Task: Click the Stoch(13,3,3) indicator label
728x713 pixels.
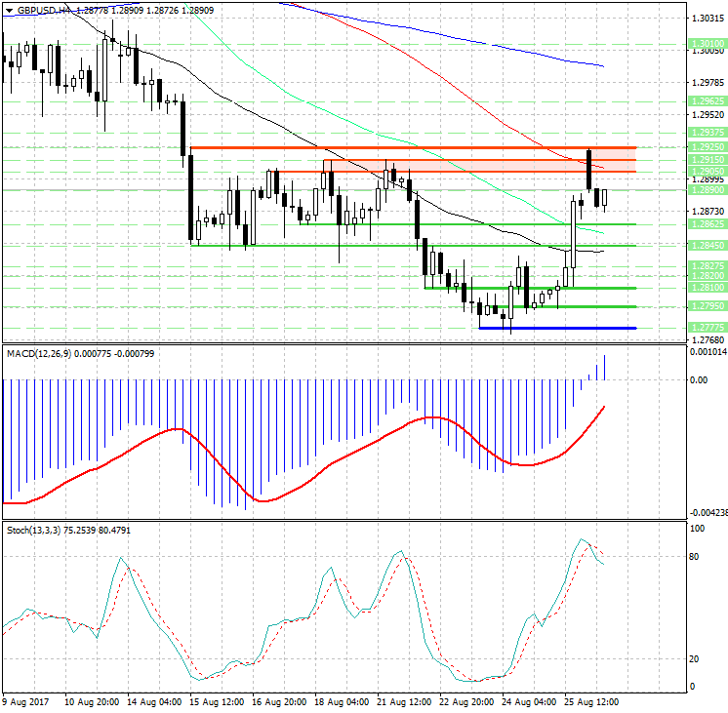Action: (33, 530)
